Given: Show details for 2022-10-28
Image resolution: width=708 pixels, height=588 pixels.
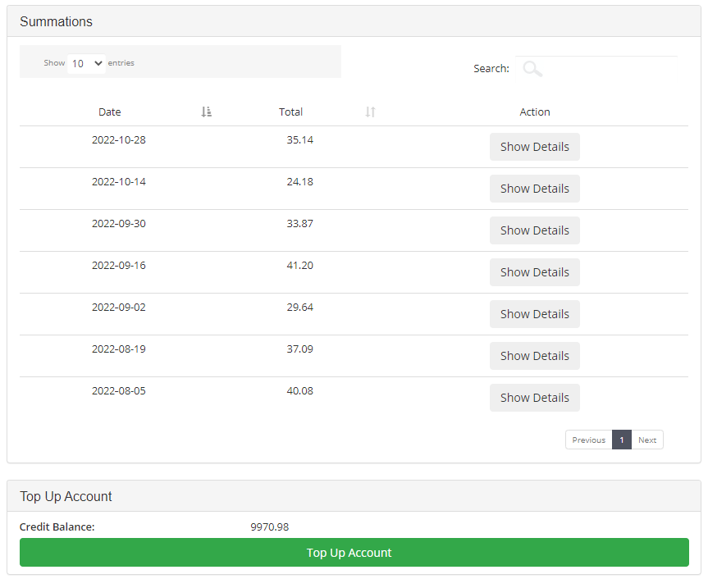Looking at the screenshot, I should [x=534, y=147].
